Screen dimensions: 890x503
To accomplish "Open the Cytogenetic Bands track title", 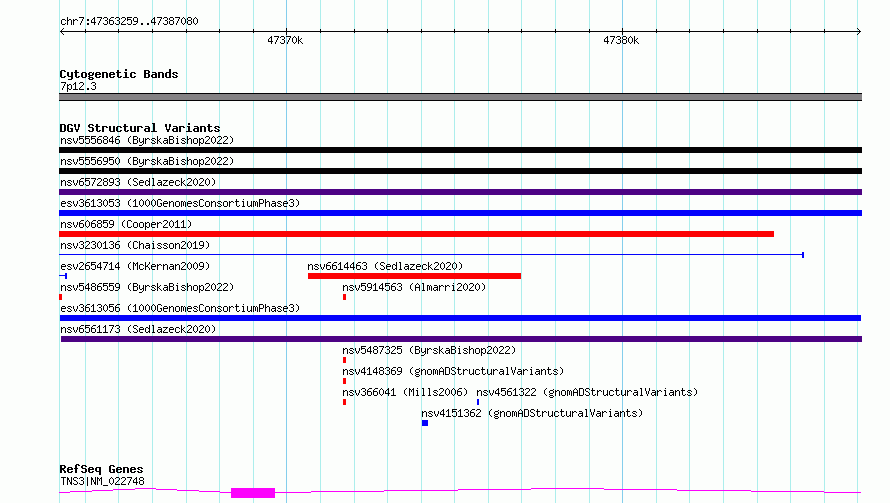I will click(x=119, y=74).
